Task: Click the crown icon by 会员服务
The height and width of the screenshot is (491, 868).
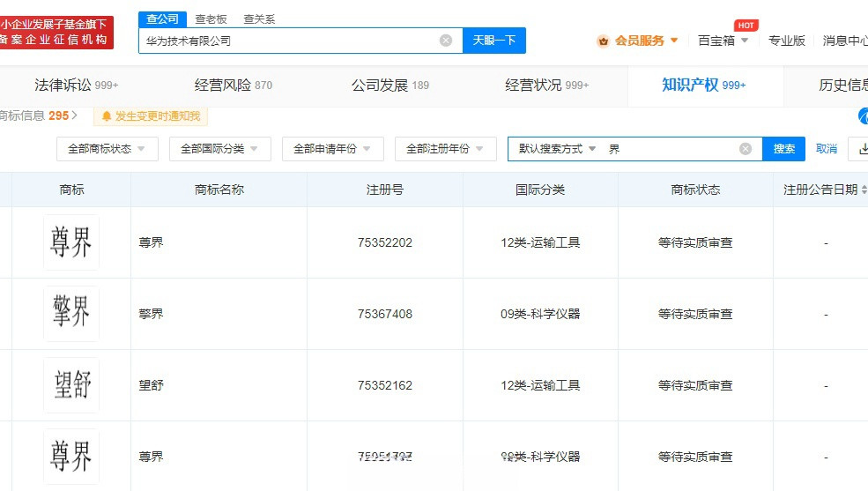Action: coord(604,41)
